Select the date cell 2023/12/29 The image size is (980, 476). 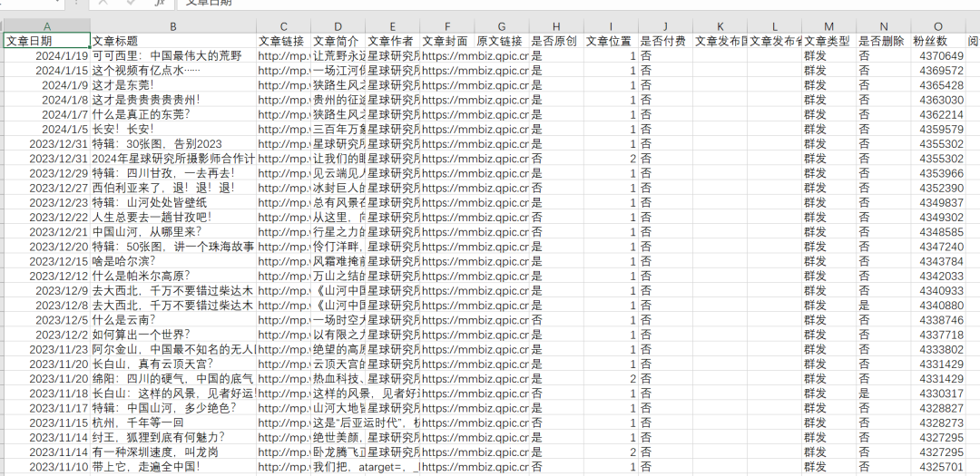tap(47, 173)
